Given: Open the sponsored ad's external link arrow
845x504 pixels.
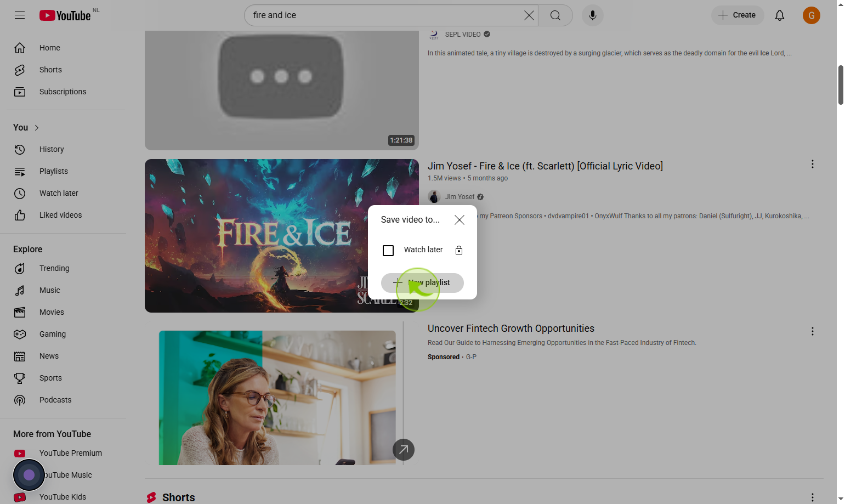Looking at the screenshot, I should coord(404,450).
